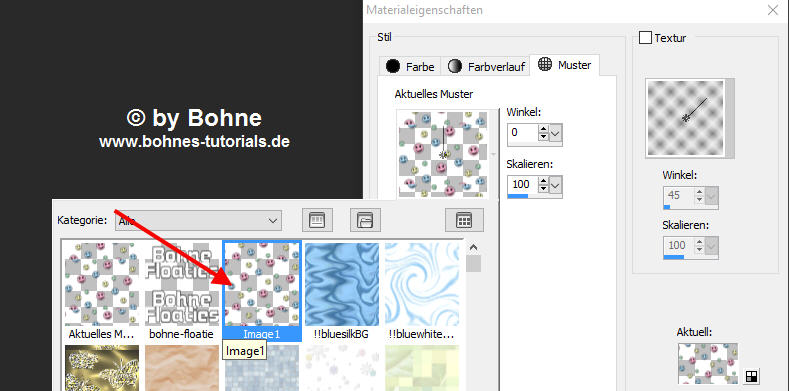
Task: Decrease pattern Winkel with down stepper
Action: click(x=543, y=138)
